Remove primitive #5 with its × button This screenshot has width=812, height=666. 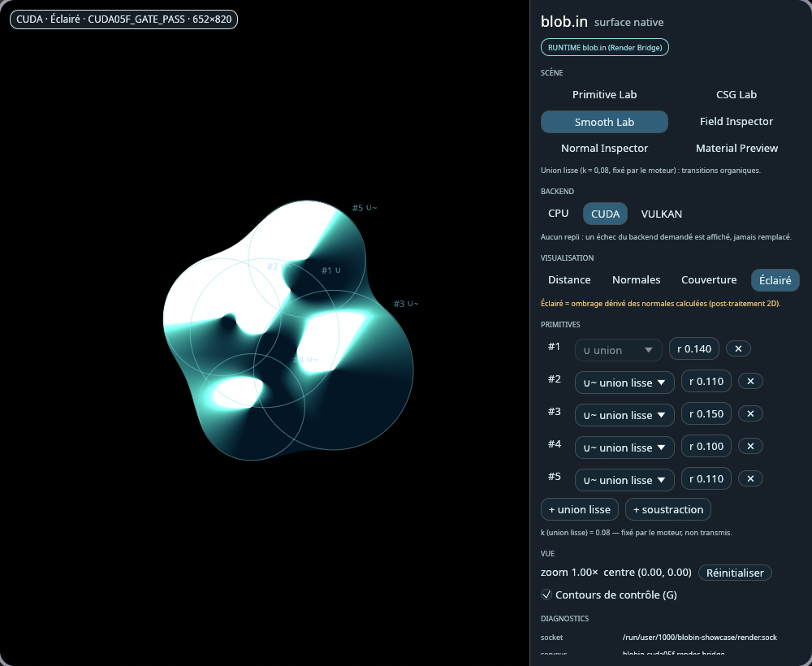750,479
